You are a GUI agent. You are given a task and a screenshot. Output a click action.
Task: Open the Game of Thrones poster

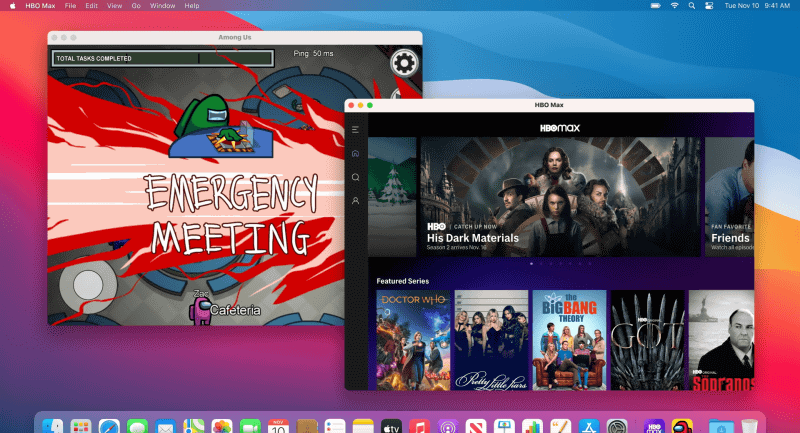[x=647, y=340]
